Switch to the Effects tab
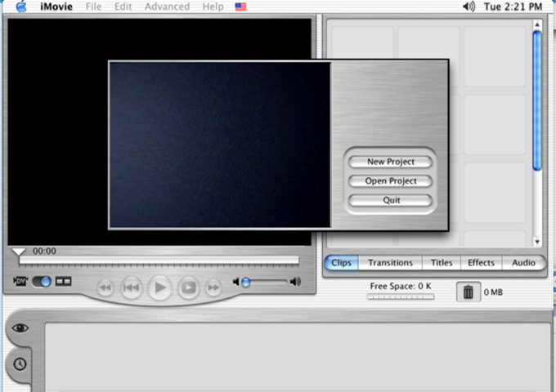Image resolution: width=556 pixels, height=392 pixels. click(x=481, y=263)
